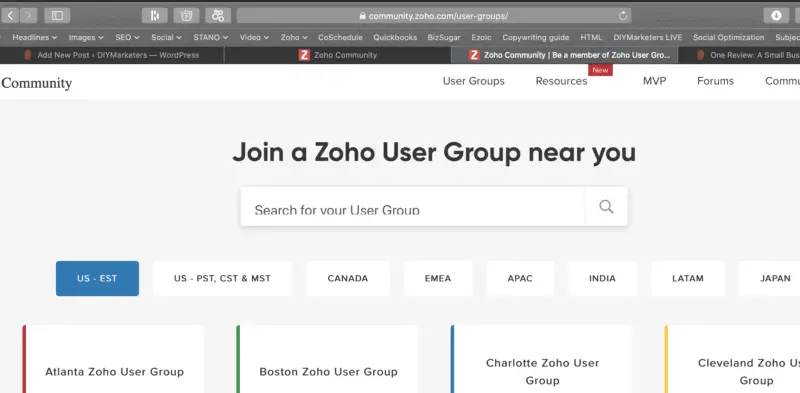Viewport: 800px width, 393px height.
Task: Open the BizSugar bookmark
Action: 444,37
